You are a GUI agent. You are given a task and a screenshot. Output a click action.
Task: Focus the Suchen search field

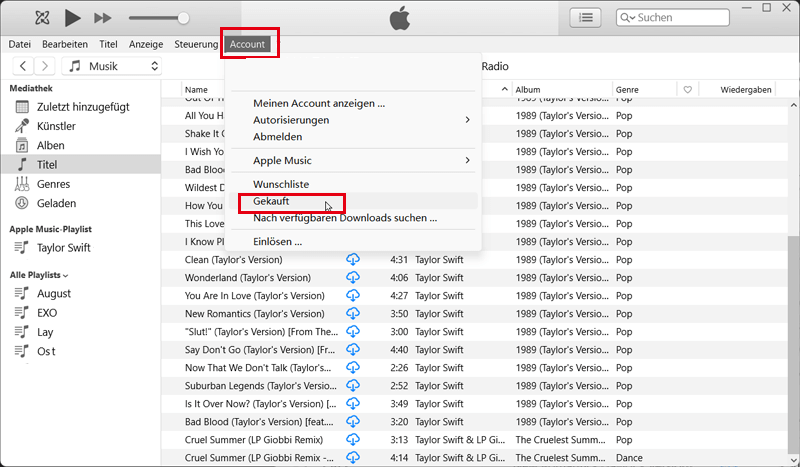point(672,17)
